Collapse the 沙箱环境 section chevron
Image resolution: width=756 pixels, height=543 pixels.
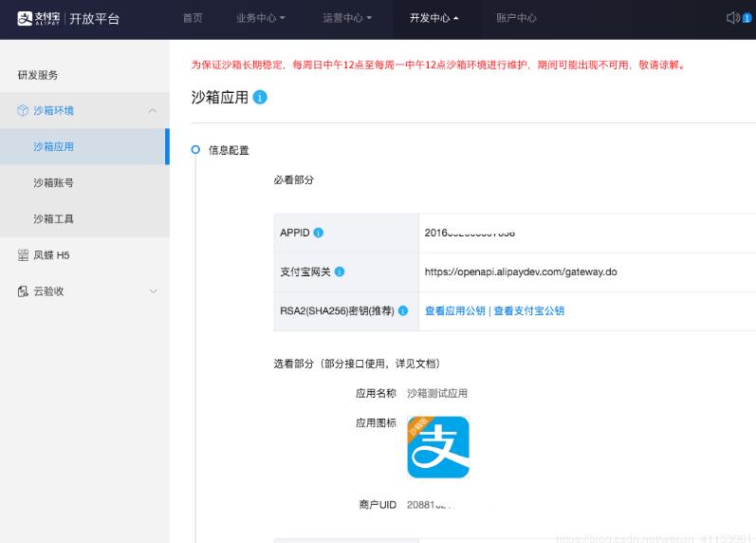tap(153, 110)
